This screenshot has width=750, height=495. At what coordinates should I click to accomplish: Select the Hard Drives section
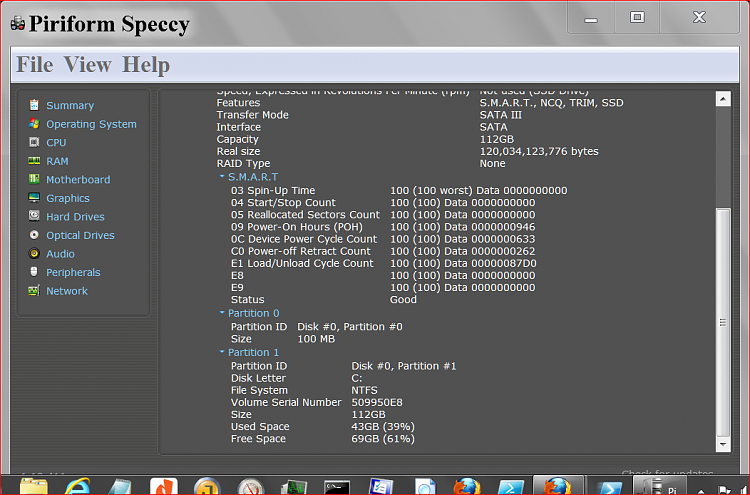(75, 217)
